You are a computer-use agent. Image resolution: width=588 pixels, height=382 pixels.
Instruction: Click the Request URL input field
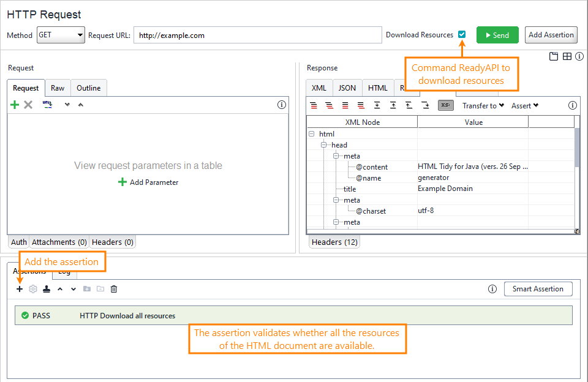257,35
